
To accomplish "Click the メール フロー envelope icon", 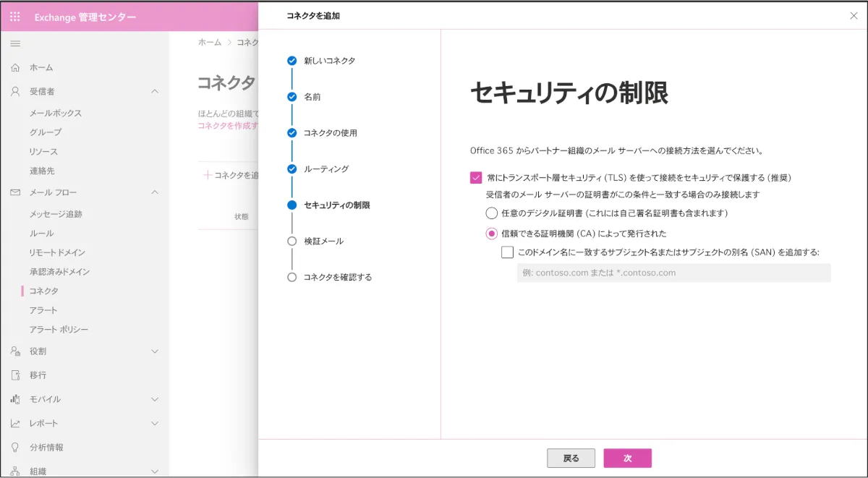I will [x=15, y=192].
